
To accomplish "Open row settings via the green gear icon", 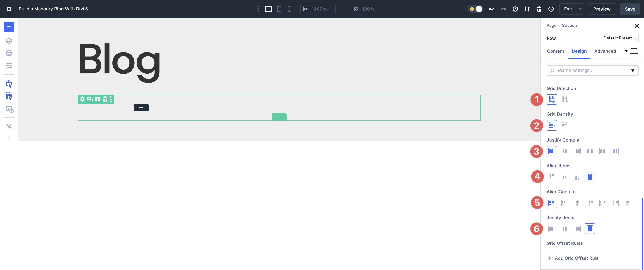I will (82, 99).
